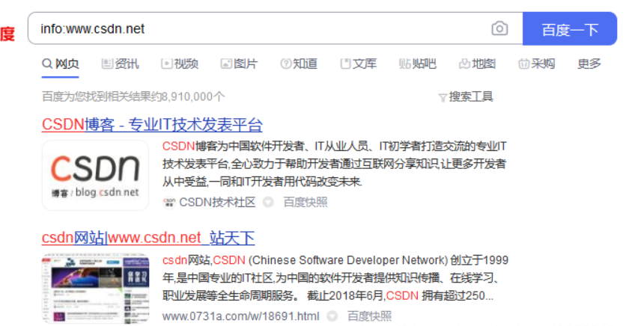
Task: Expand the 更多 menu
Action: [x=589, y=64]
